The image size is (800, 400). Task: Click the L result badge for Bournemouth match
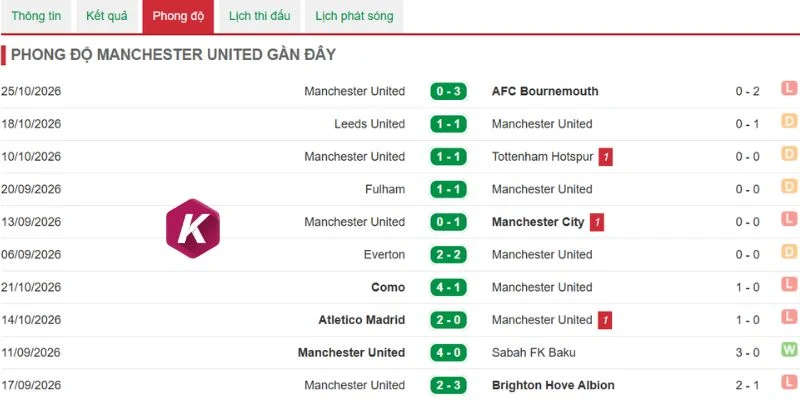[789, 88]
